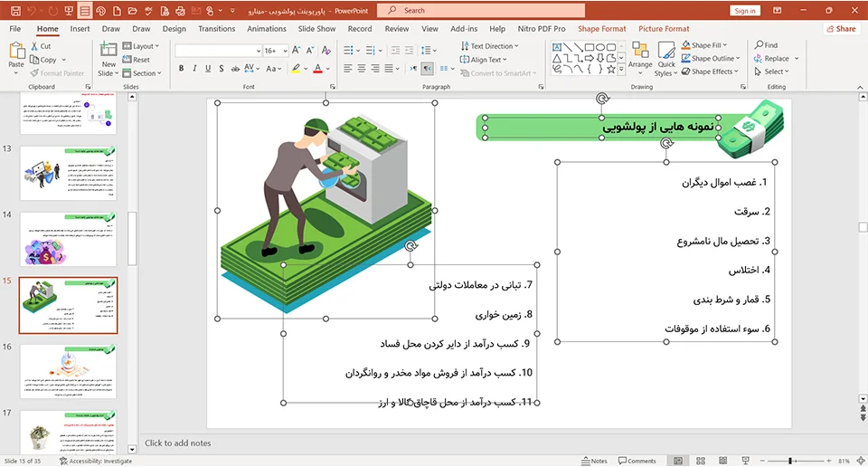This screenshot has height=467, width=868.
Task: Click the Save icon in title bar
Action: point(15,11)
